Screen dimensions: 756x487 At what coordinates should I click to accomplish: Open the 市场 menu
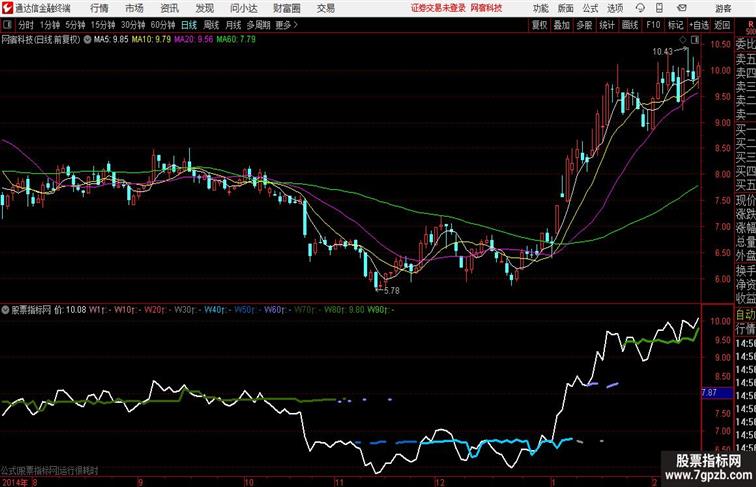point(134,8)
